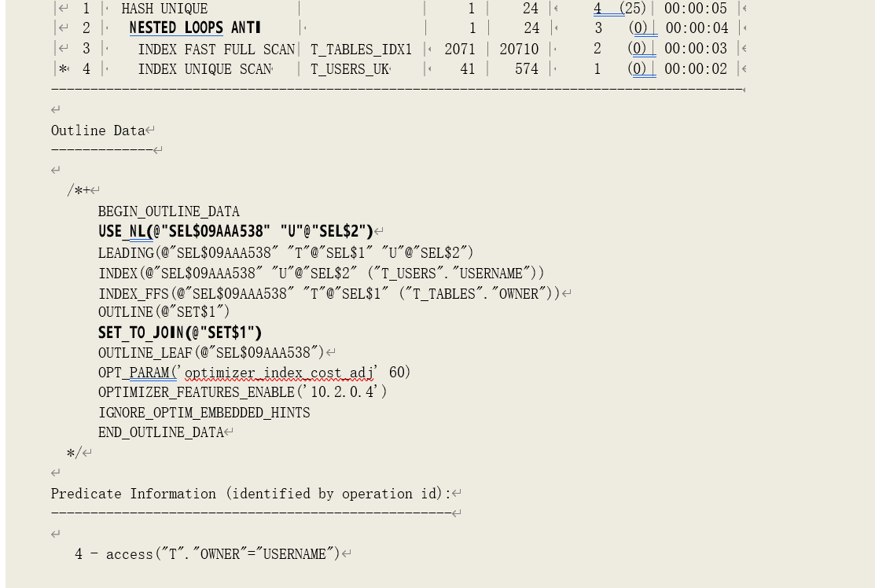Viewport: 875px width, 588px height.
Task: Click the INDEX FAST FULL SCAN operation
Action: coord(216,50)
